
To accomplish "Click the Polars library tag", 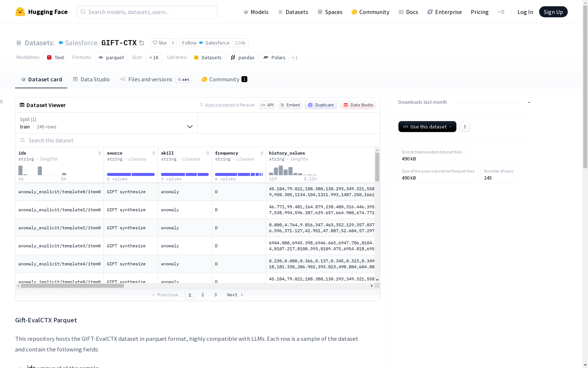I will (275, 57).
